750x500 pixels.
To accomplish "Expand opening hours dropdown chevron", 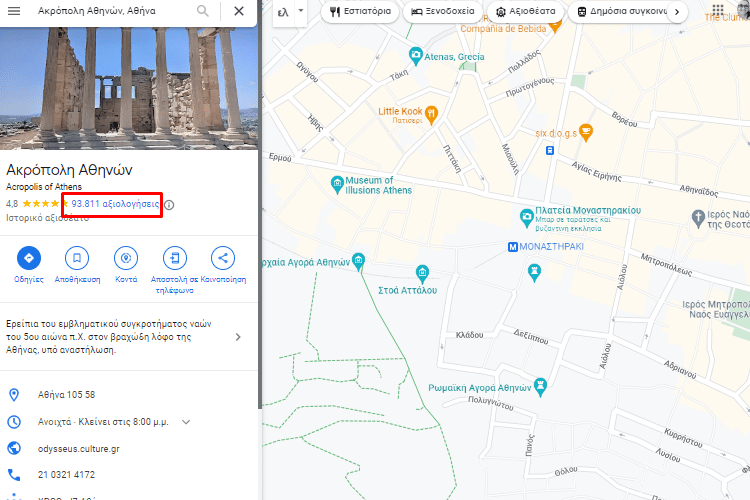I will coord(186,422).
